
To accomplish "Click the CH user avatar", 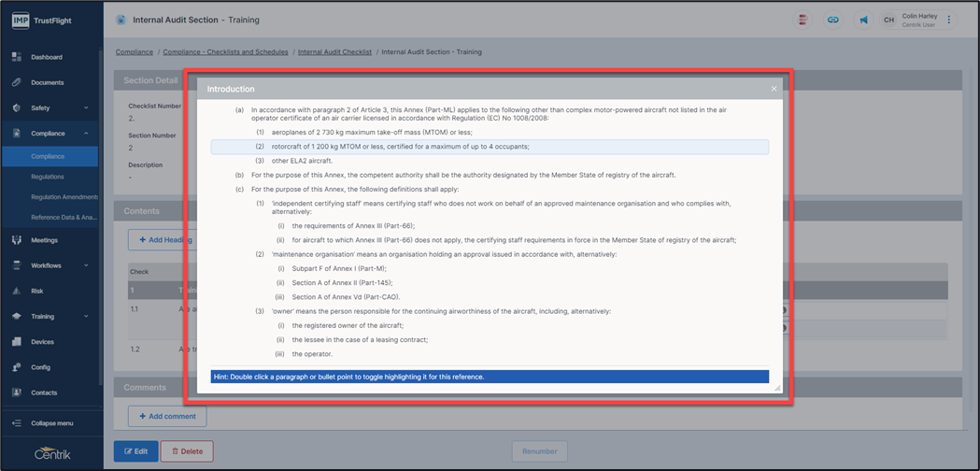I will click(888, 20).
